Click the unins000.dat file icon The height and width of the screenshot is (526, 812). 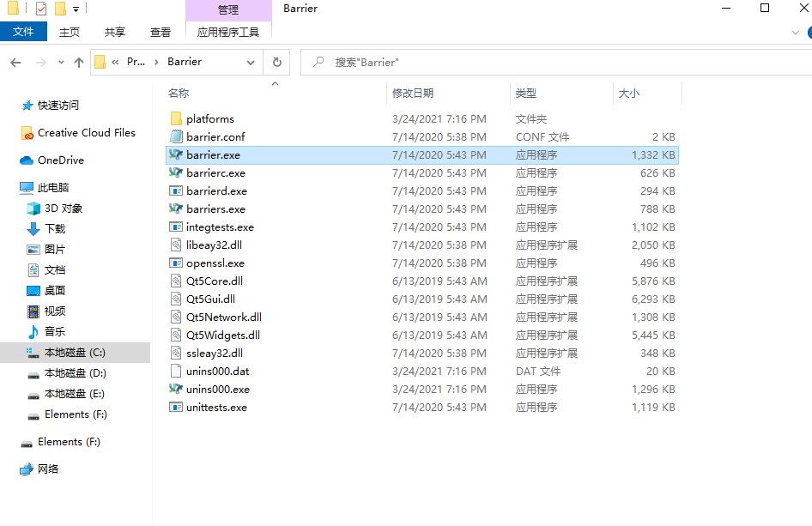pos(176,372)
